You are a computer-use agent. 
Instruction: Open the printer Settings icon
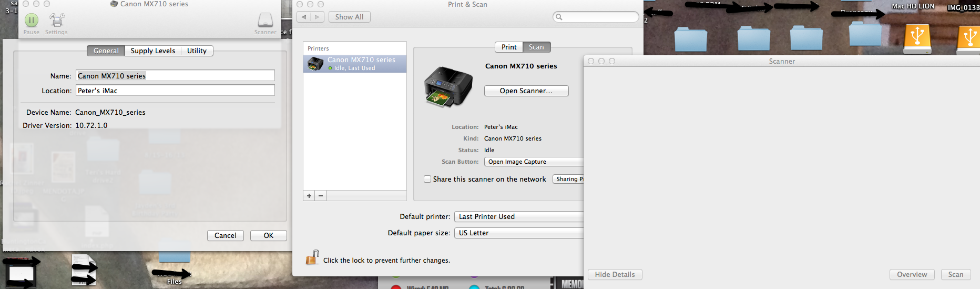tap(57, 21)
